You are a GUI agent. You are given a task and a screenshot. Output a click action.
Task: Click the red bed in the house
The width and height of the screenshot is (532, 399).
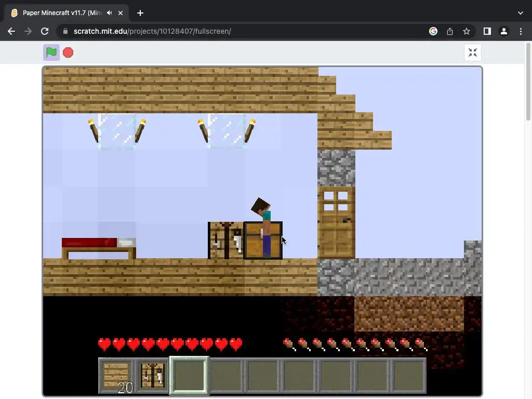pyautogui.click(x=99, y=248)
